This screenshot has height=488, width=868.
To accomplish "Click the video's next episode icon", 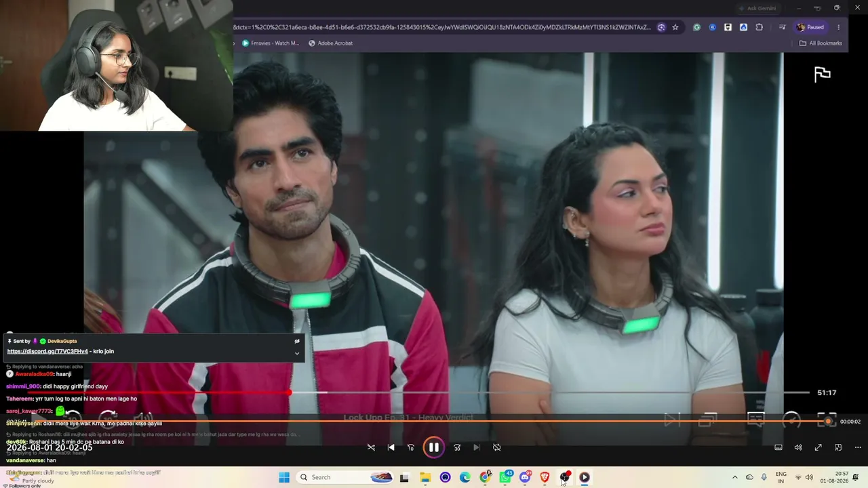I will click(672, 420).
